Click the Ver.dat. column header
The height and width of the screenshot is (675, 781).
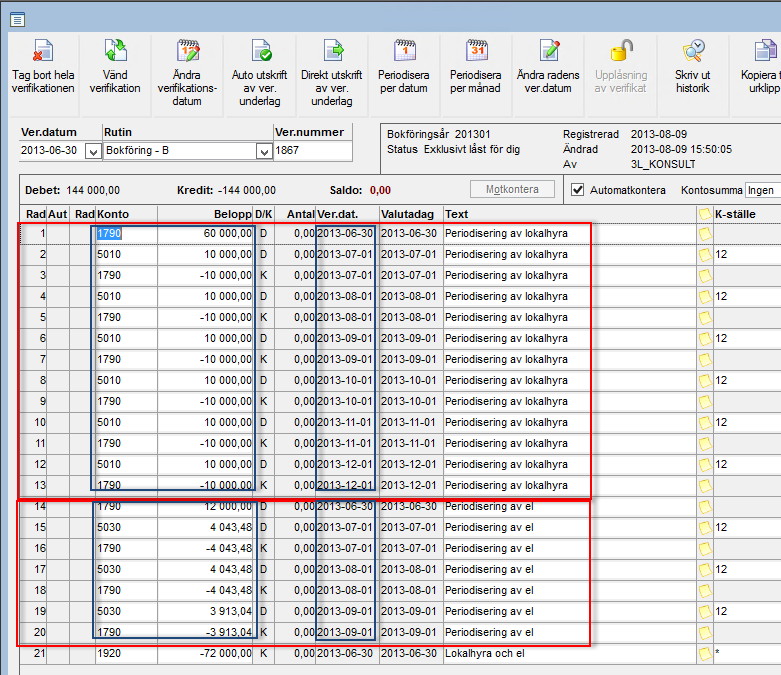(347, 214)
